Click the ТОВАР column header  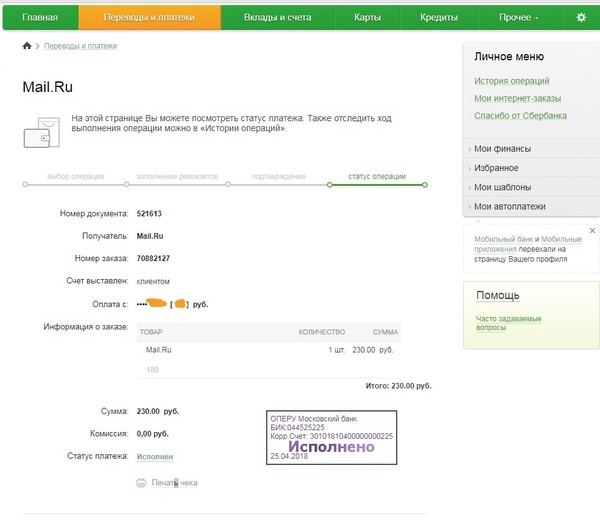tap(151, 332)
